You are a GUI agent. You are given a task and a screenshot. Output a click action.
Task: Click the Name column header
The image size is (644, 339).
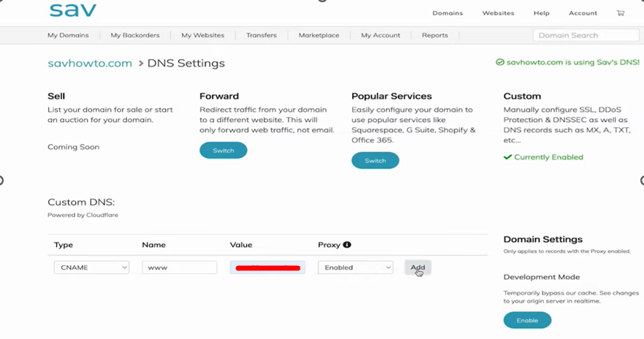[x=154, y=245]
